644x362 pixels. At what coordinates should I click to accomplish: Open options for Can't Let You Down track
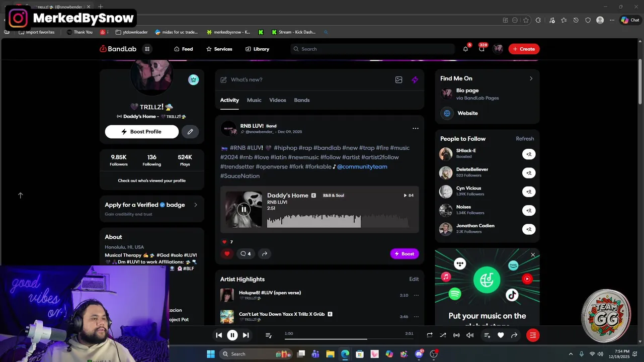[416, 317]
